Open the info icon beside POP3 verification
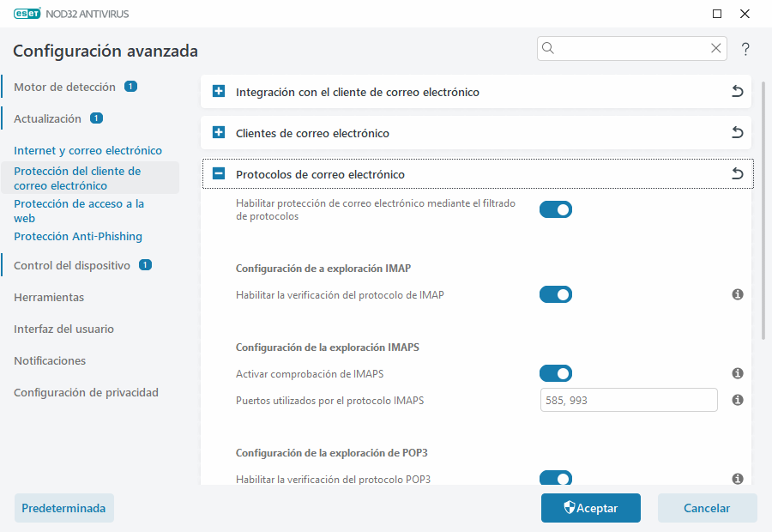This screenshot has width=772, height=532. [737, 479]
